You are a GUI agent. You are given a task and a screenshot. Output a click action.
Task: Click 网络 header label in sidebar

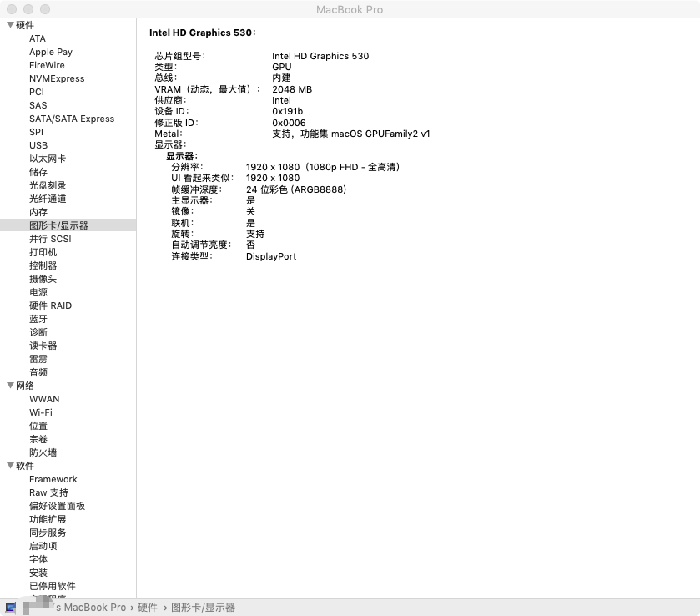(x=25, y=386)
